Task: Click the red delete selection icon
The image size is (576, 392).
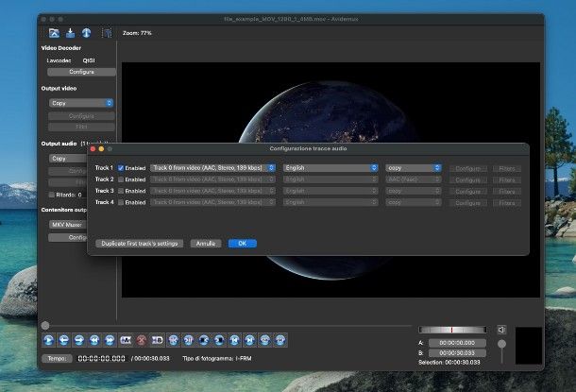Action: [x=142, y=339]
